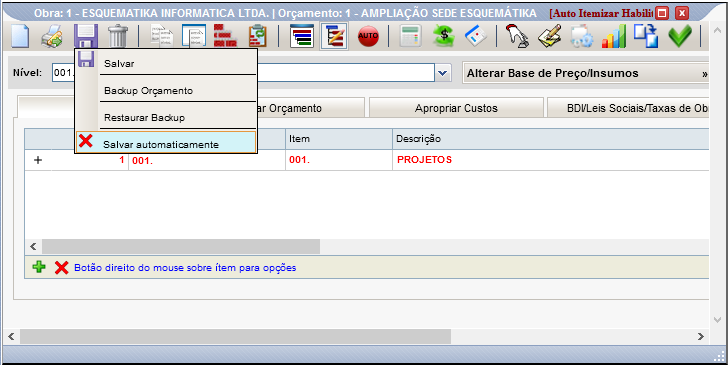The height and width of the screenshot is (365, 728).
Task: Switch to the Apropriar Custos tab
Action: 456,108
